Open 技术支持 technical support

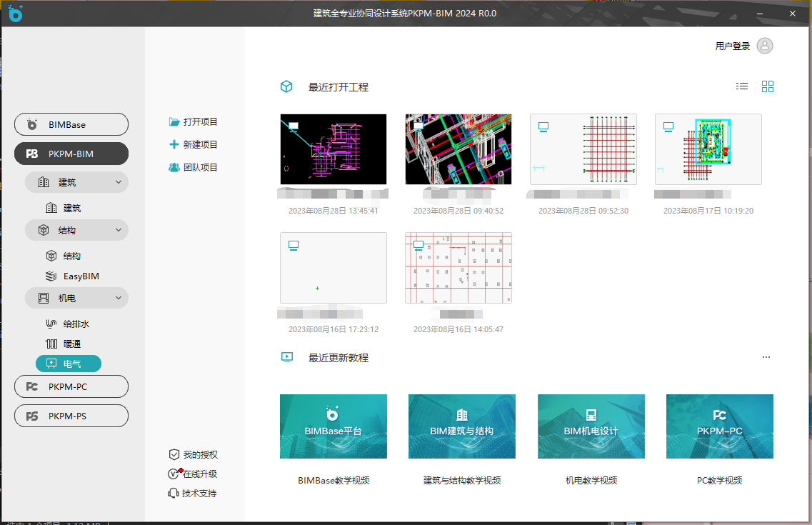(x=193, y=494)
